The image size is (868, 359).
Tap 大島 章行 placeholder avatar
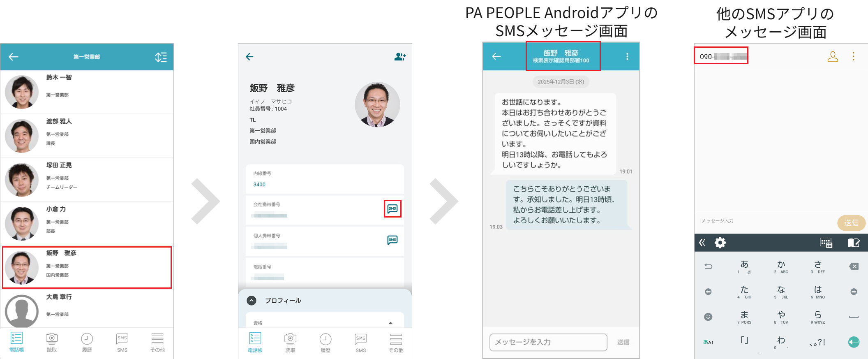(x=22, y=311)
